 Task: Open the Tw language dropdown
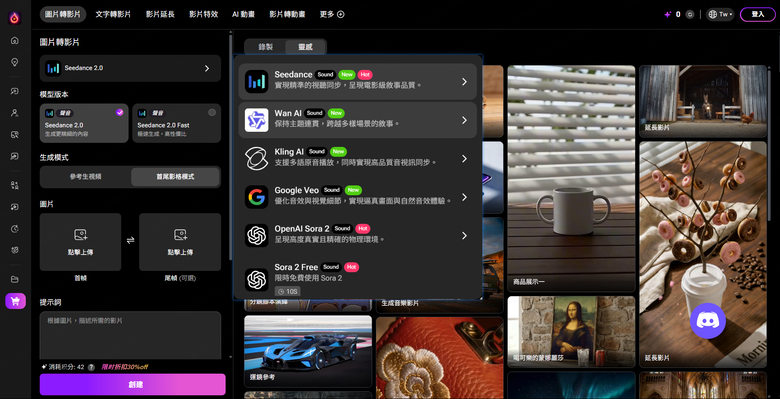click(x=720, y=14)
